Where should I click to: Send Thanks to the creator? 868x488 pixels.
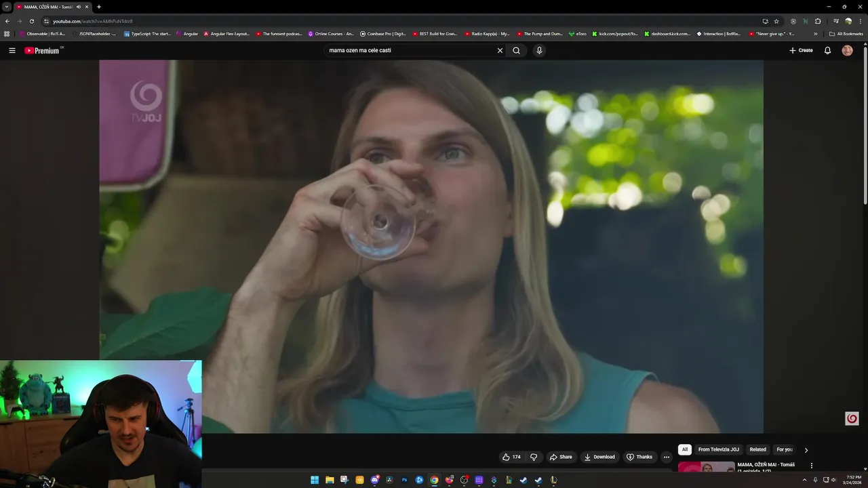coord(639,457)
